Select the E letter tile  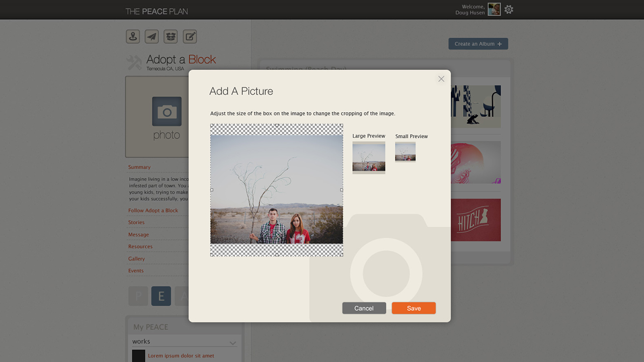pos(161,296)
